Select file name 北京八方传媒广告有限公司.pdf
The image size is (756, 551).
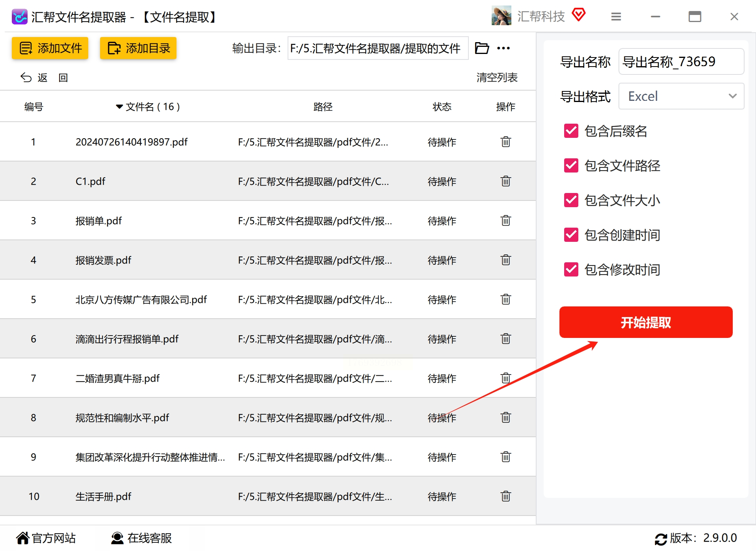point(141,300)
